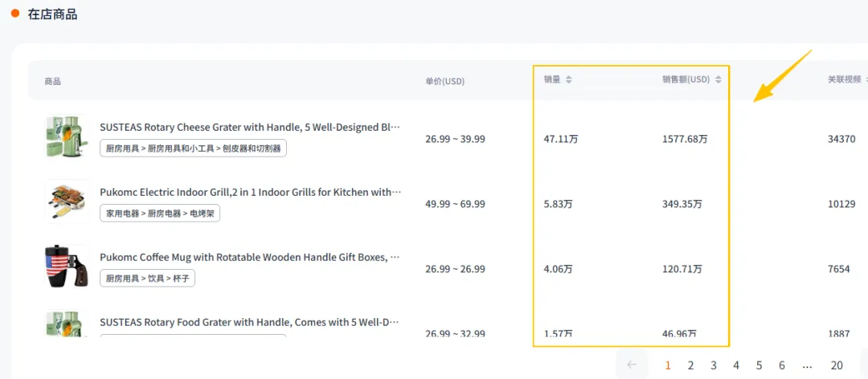
Task: Expand more pages via ellipsis
Action: coord(807,365)
